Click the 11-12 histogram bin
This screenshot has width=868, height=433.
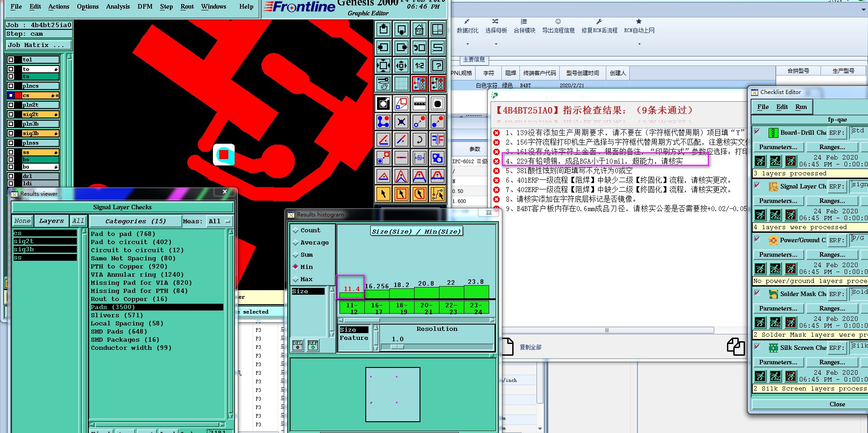[x=352, y=308]
